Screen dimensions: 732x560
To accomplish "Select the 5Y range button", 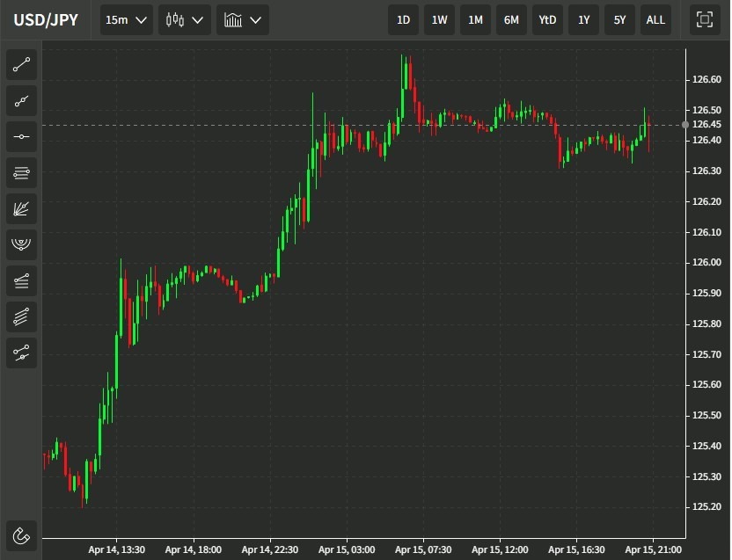I will (619, 19).
